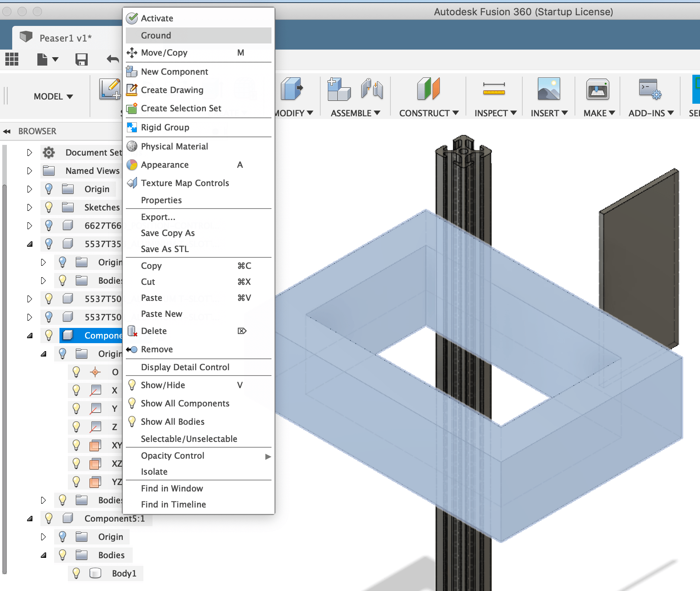
Task: Open the CONSTRUCT toolbar dropdown
Action: (x=429, y=113)
